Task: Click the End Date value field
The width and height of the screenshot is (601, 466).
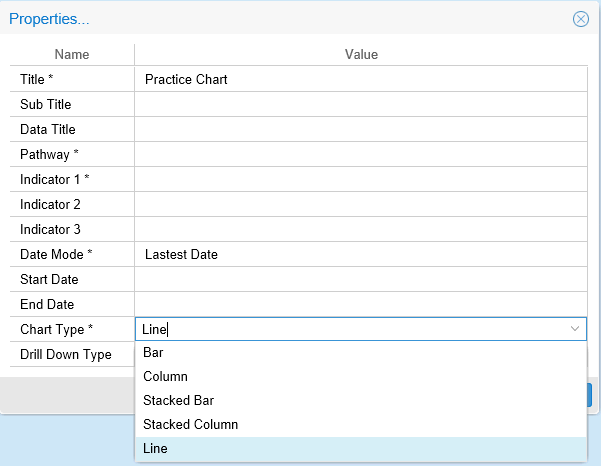Action: click(360, 304)
